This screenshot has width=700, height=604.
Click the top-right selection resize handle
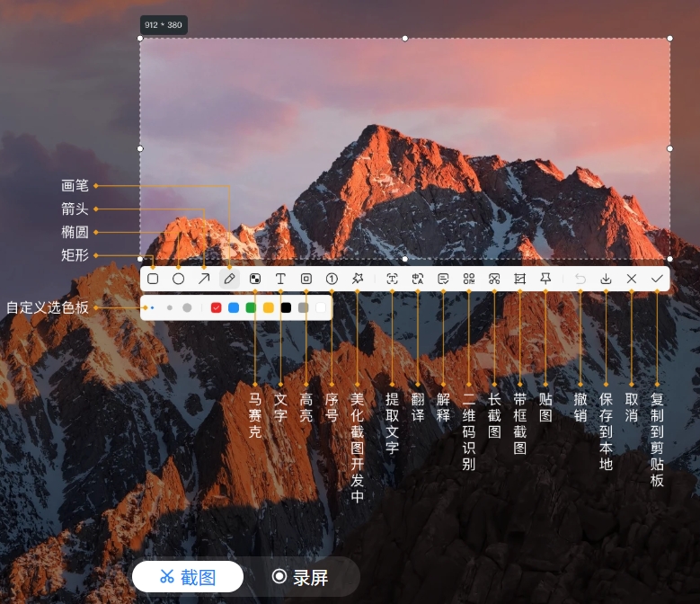[x=670, y=39]
